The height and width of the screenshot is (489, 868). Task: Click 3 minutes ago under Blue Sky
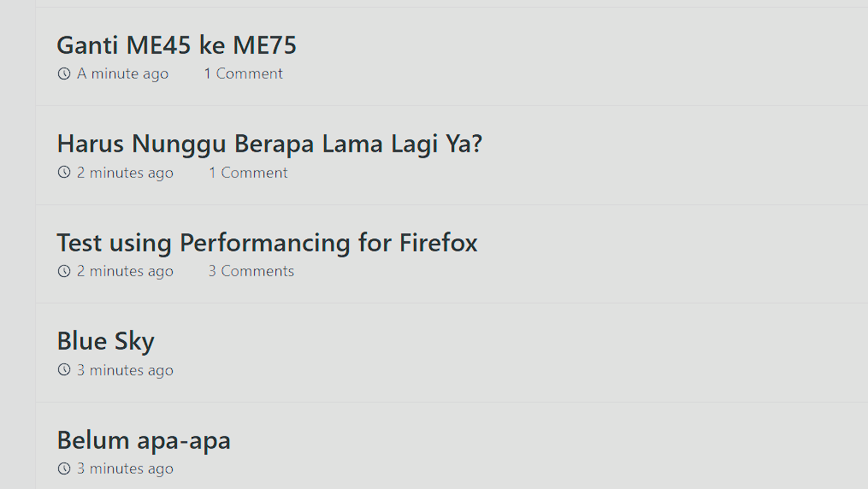(125, 370)
